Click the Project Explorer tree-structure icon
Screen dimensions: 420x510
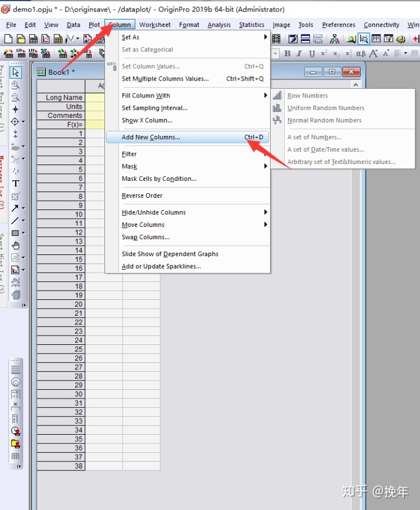coord(334,39)
